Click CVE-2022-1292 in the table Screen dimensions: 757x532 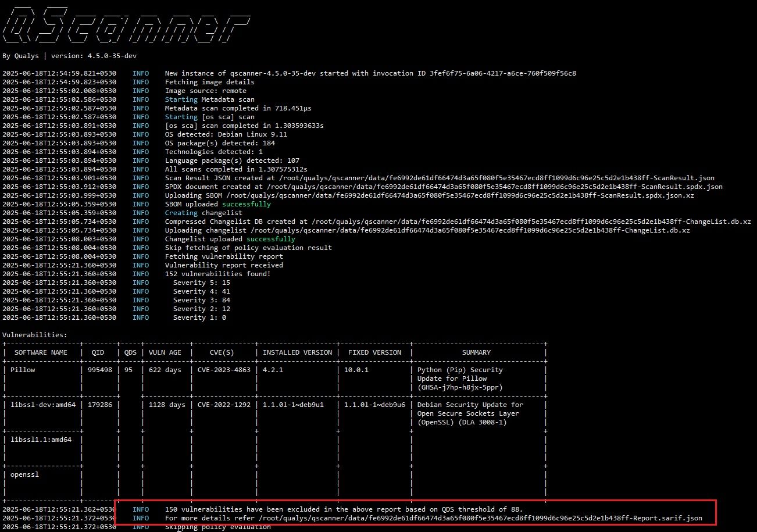pos(223,405)
